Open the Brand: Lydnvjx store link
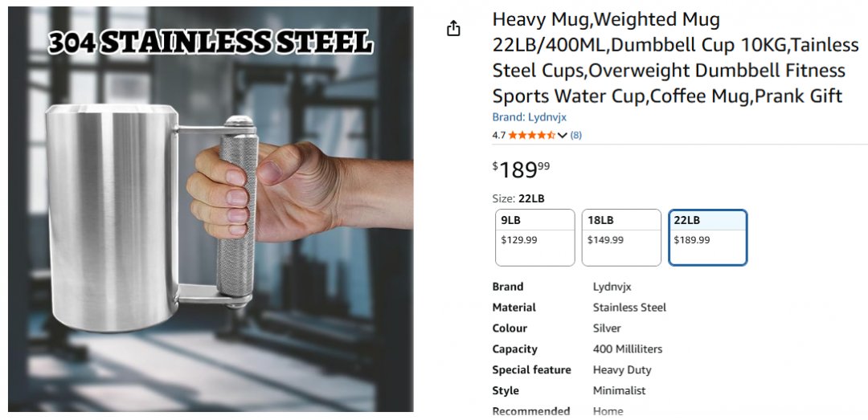The image size is (868, 420). tap(529, 117)
